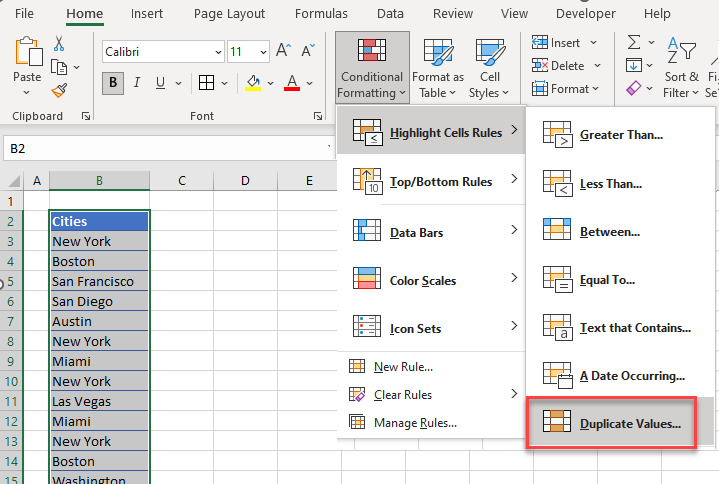The width and height of the screenshot is (719, 484).
Task: Open the font size dropdown showing 11
Action: (247, 51)
